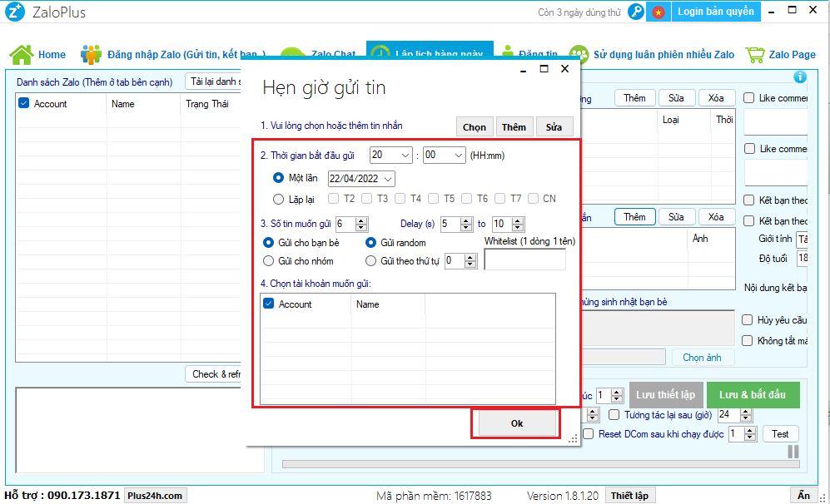Switch to Sử dụng luân phiên nhiều Zalo tab
Image resolution: width=830 pixels, height=504 pixels.
click(652, 54)
